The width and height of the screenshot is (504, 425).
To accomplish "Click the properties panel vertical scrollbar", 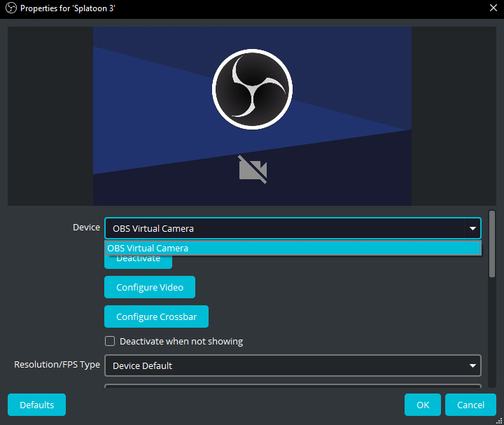I will [492, 244].
